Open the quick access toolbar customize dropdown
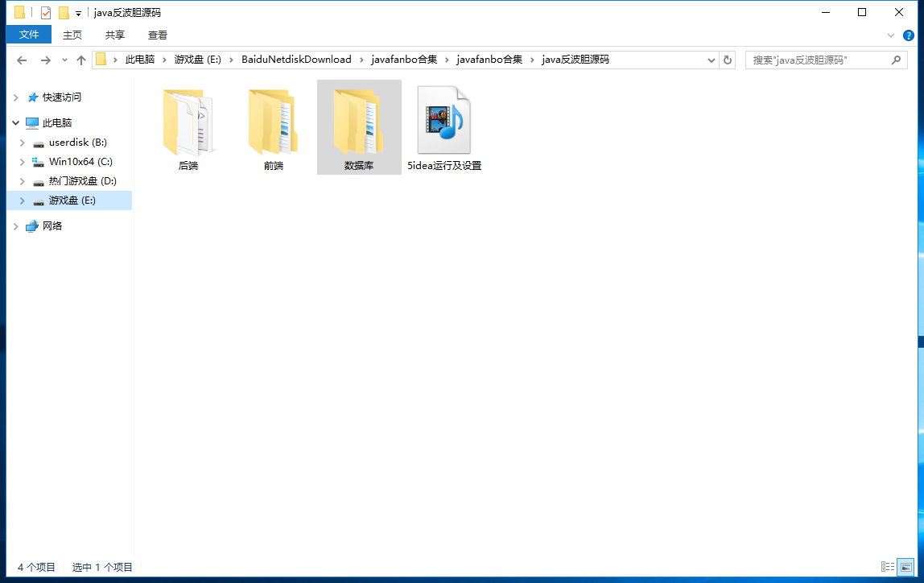Screen dimensions: 924x583 [x=78, y=13]
